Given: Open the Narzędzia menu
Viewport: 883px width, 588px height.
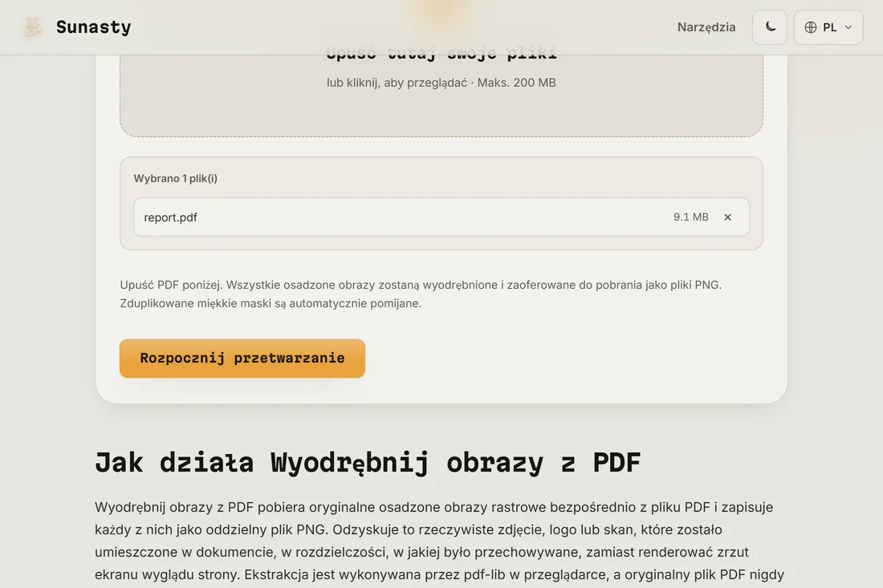Looking at the screenshot, I should click(706, 27).
